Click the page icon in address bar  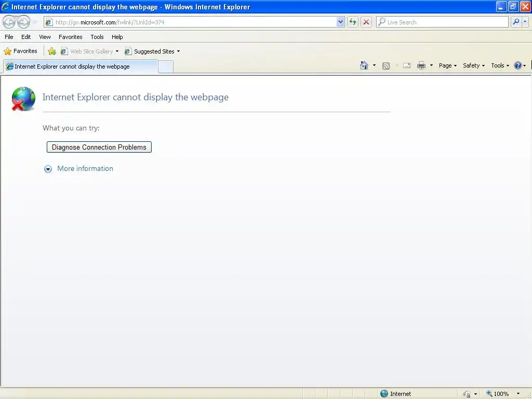click(49, 22)
